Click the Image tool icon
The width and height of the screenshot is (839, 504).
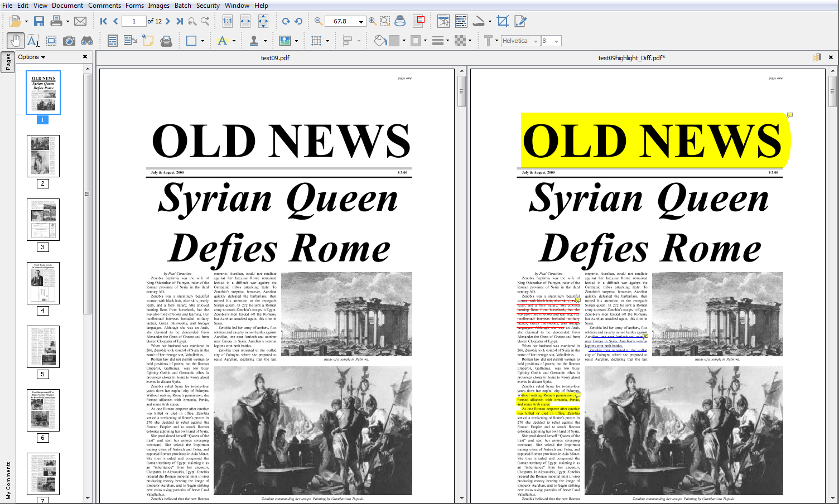click(x=285, y=41)
